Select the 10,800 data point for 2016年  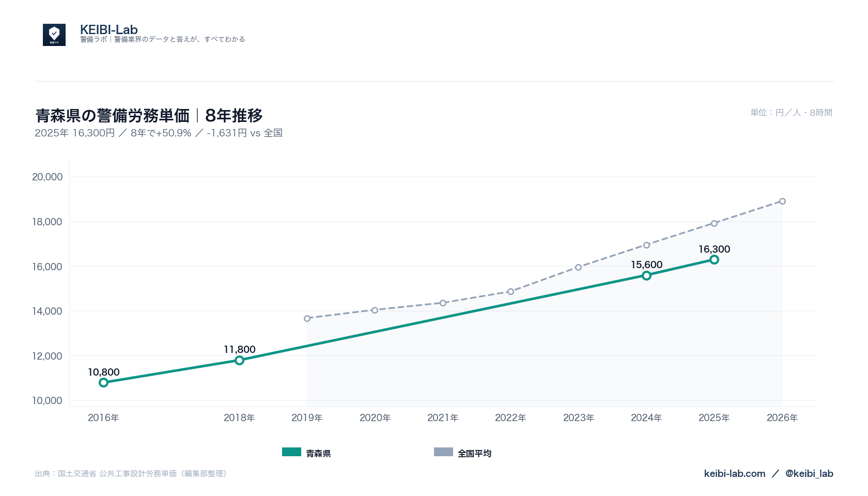click(x=103, y=382)
